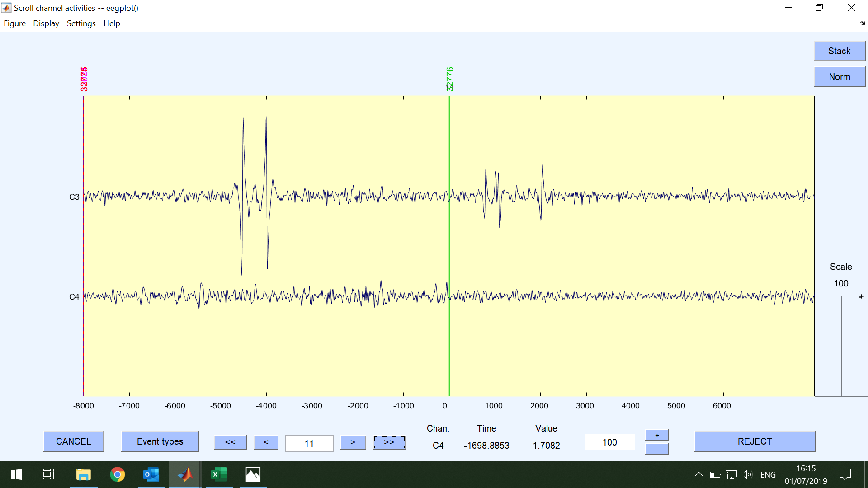Click the MATLAB icon in the title bar
Viewport: 868px width, 488px height.
6,8
